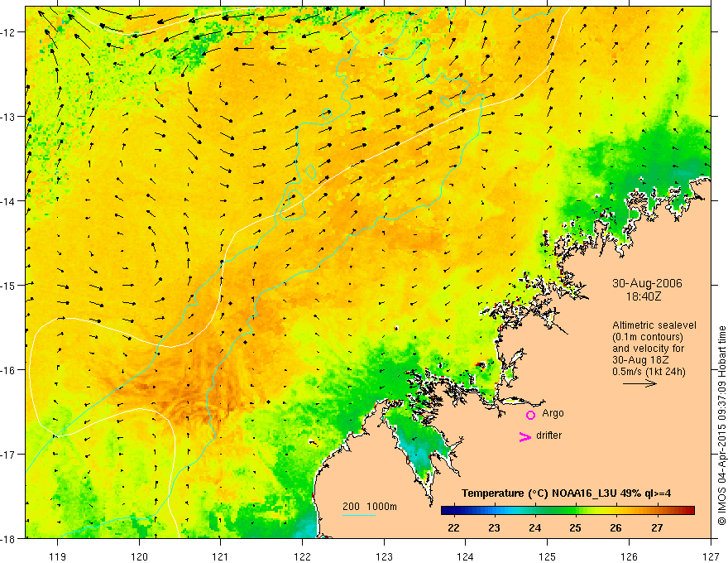The height and width of the screenshot is (563, 728).
Task: Click the 25 value on the colorbar
Action: 575,528
